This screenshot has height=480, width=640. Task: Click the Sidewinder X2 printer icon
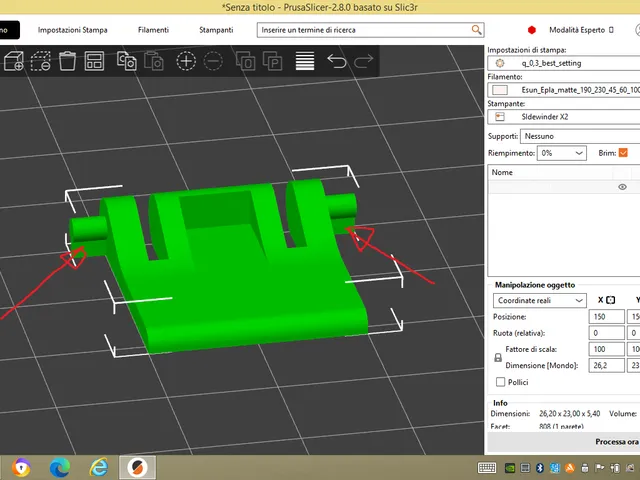point(500,117)
